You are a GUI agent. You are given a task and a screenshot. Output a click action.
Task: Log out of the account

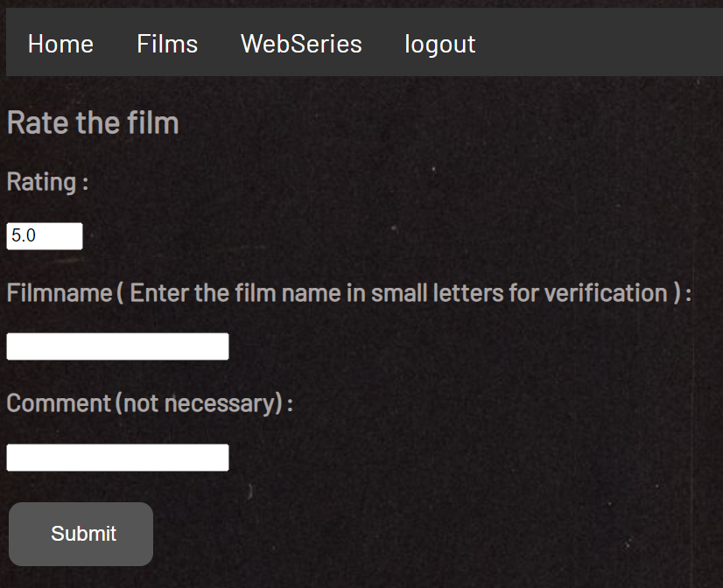[x=439, y=44]
